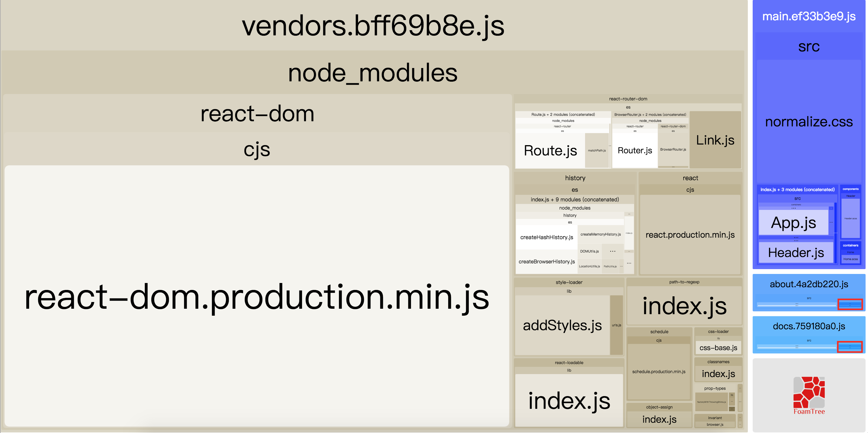Click the Link.js module
This screenshot has height=433, width=868.
715,140
